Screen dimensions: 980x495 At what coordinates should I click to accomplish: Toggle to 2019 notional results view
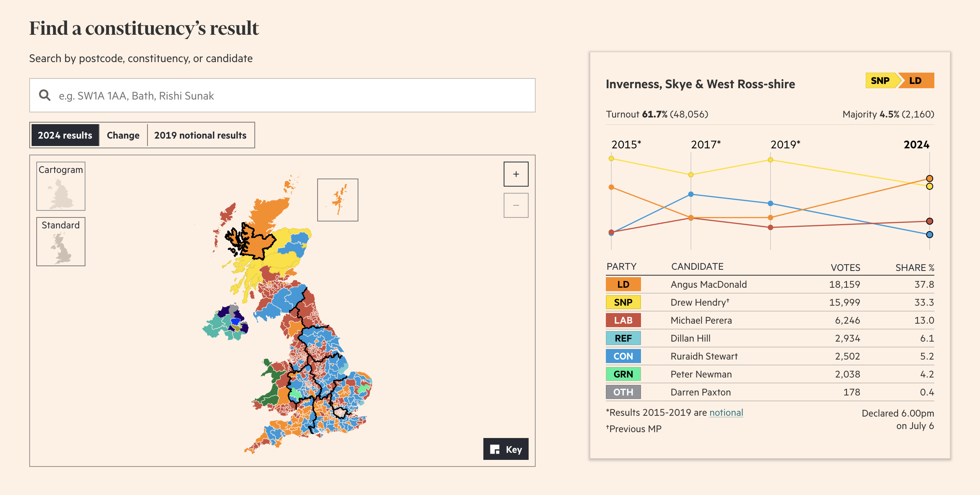[199, 134]
